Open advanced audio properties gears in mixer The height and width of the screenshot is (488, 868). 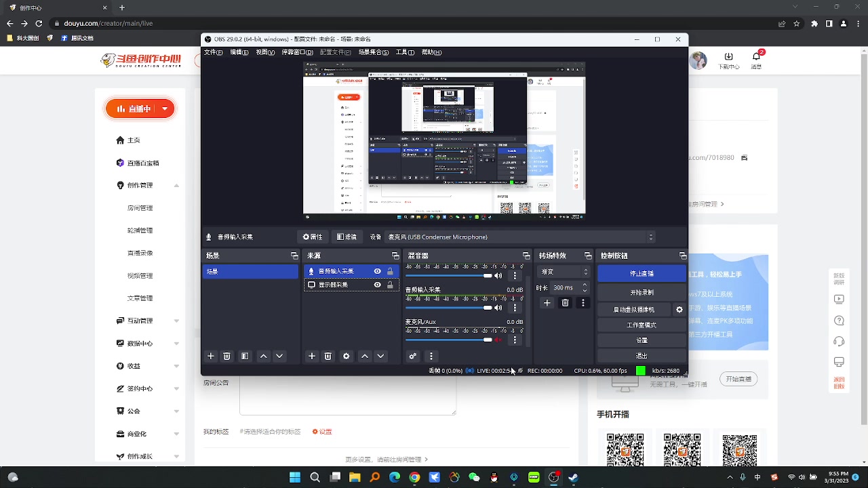pos(413,357)
